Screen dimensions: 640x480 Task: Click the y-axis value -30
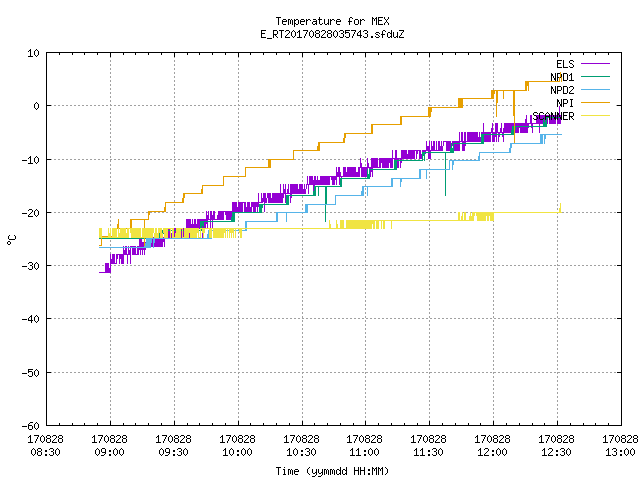(x=31, y=266)
